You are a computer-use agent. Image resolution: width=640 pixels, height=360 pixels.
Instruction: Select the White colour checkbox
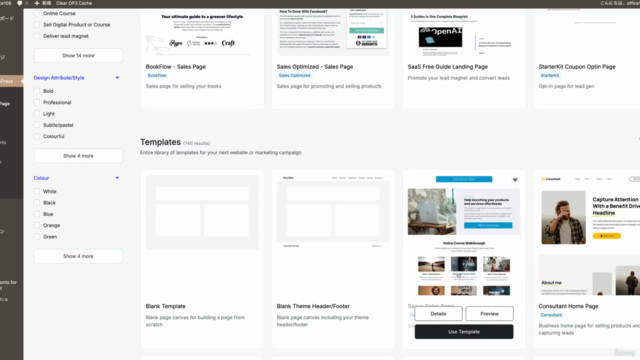(x=37, y=191)
